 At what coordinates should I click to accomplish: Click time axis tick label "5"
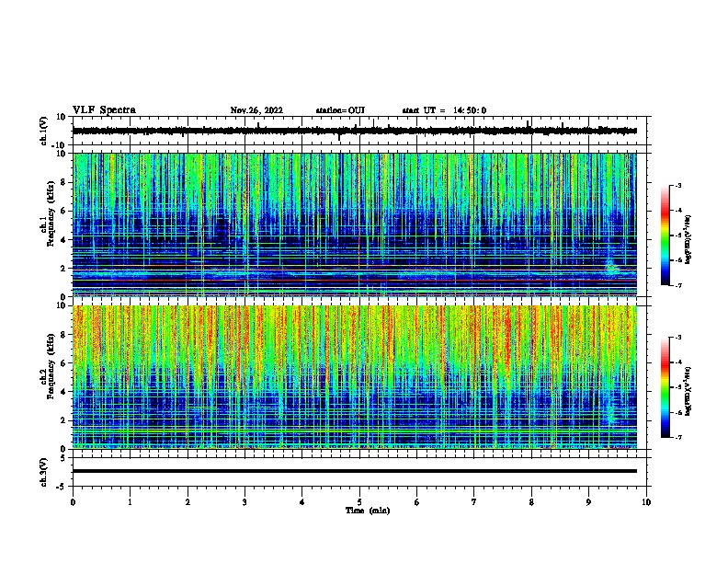(359, 502)
